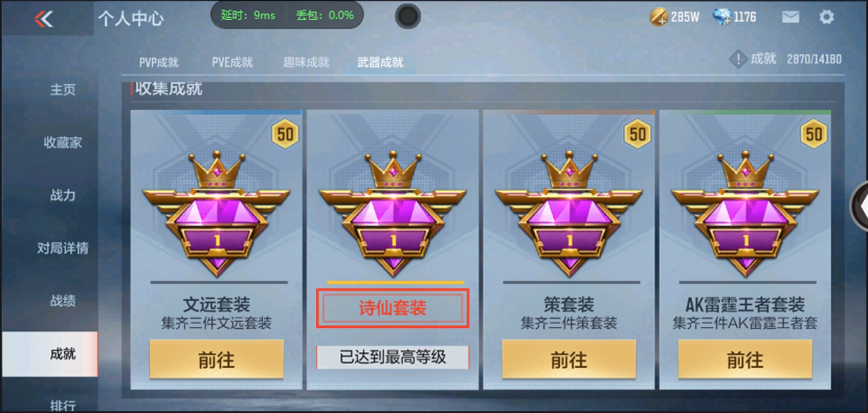Open the mail envelope icon
Image resolution: width=868 pixels, height=413 pixels.
791,17
